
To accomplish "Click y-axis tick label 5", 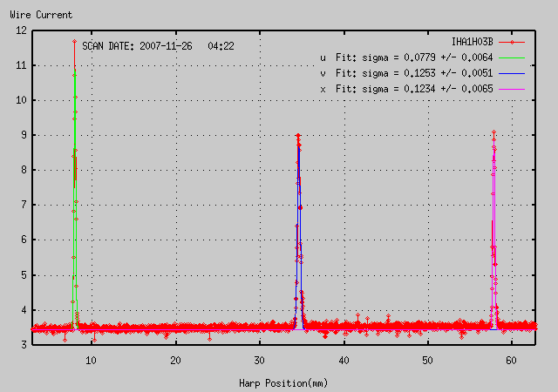I will (x=24, y=275).
